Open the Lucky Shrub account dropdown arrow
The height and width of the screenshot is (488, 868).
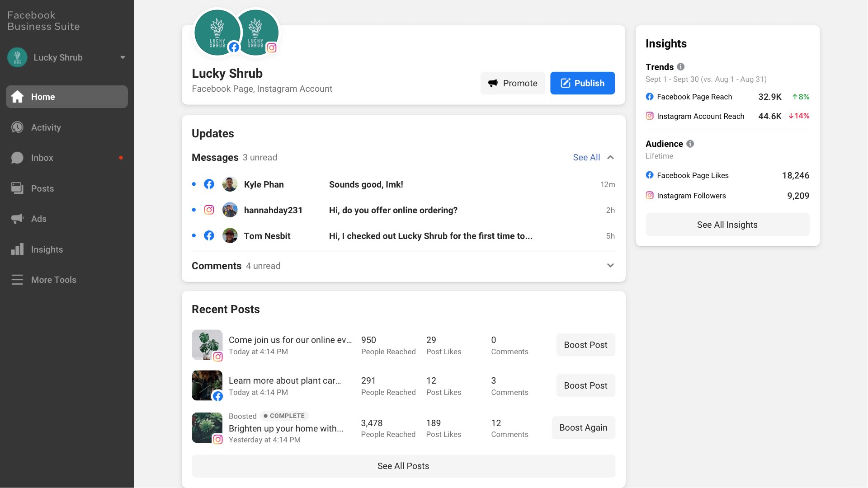pos(123,57)
